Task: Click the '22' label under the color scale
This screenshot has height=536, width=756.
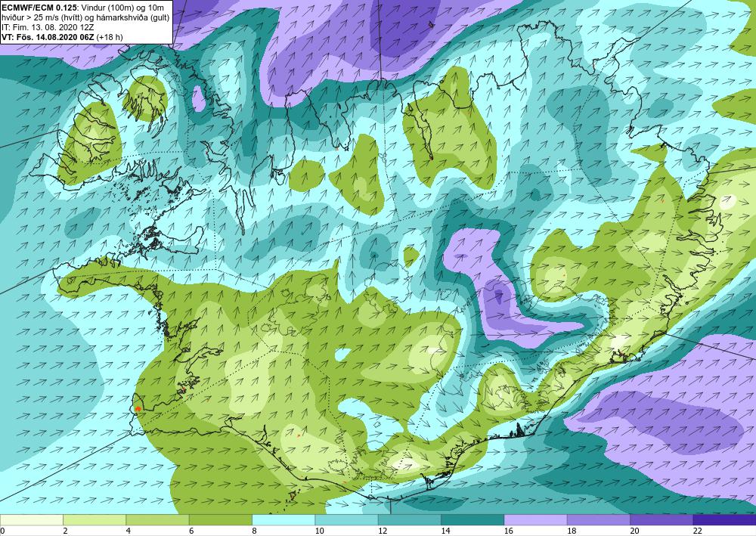Action: click(698, 531)
